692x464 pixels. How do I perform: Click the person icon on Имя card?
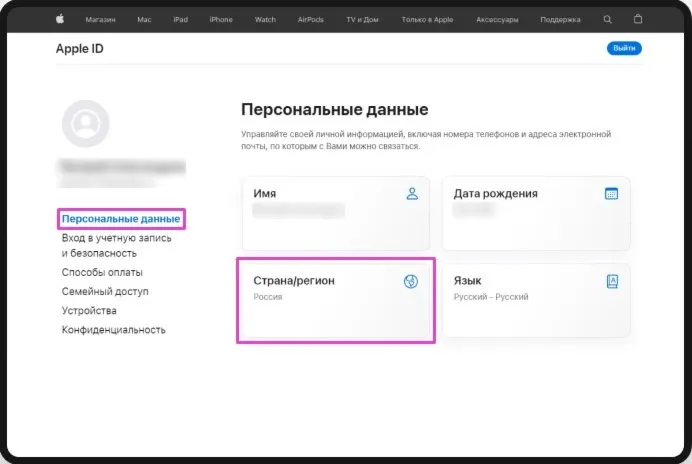pos(412,193)
